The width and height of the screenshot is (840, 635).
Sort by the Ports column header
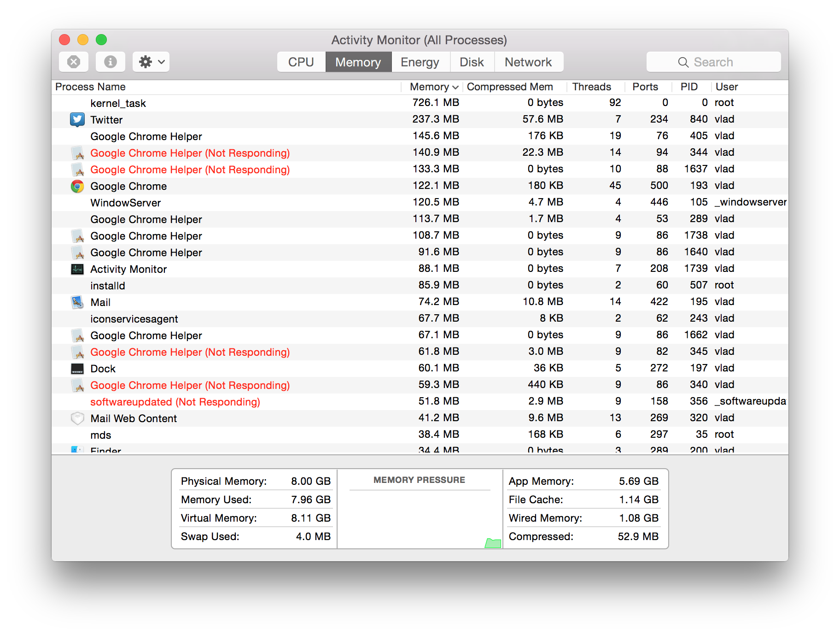[648, 87]
